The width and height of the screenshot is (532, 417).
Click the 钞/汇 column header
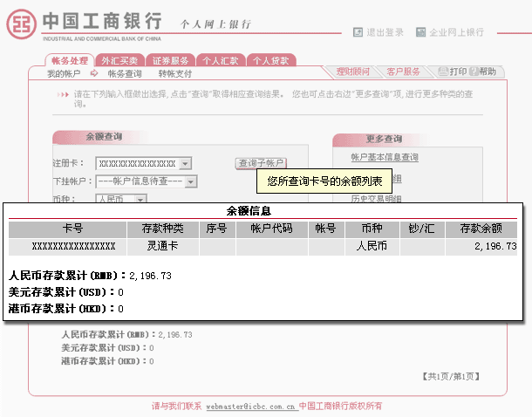[422, 229]
